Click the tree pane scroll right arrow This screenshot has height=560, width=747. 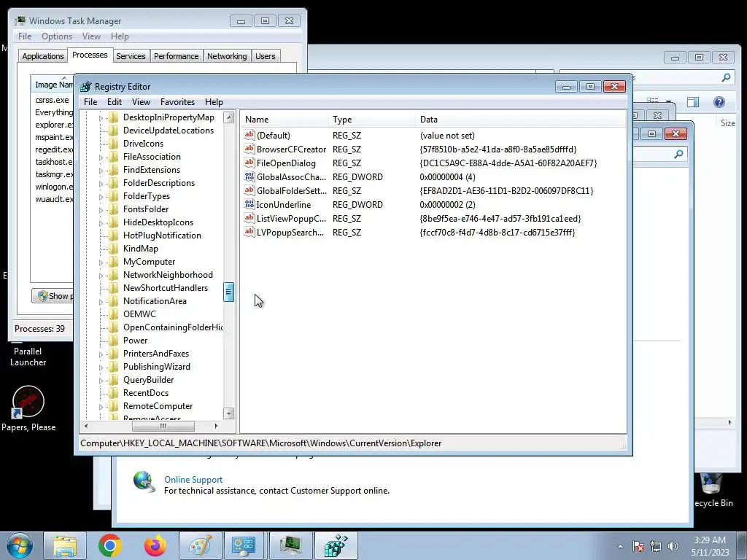pos(216,426)
